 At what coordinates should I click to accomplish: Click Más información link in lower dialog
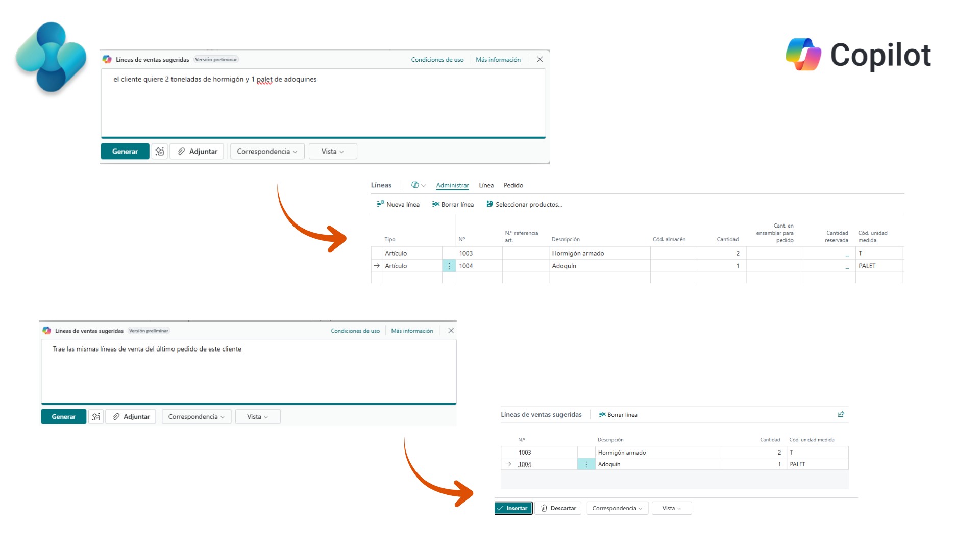(x=412, y=331)
